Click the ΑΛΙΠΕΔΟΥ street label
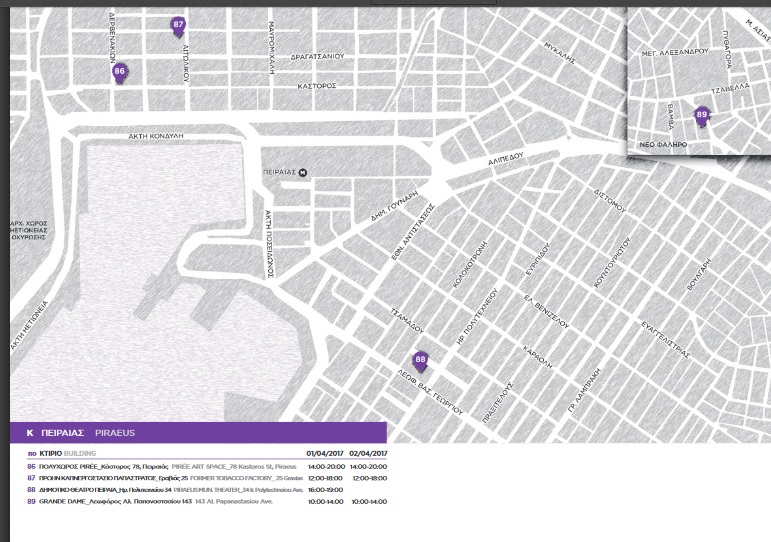 coord(506,161)
